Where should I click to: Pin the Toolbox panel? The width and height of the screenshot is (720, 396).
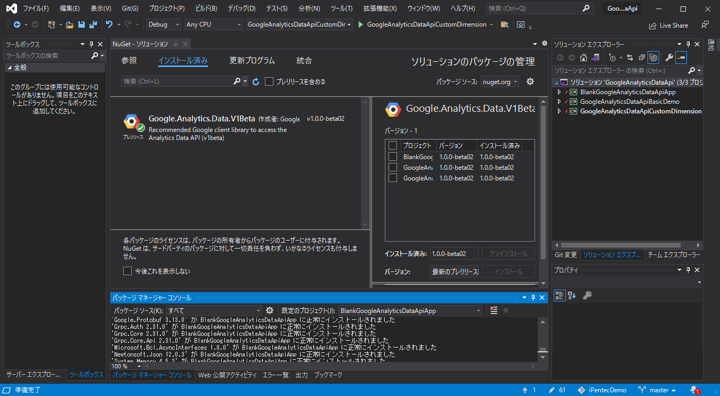point(91,44)
